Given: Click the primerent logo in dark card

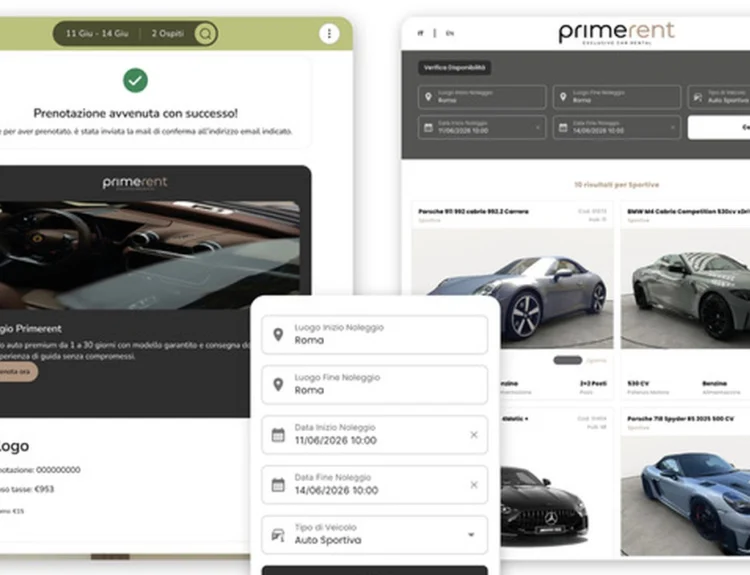Looking at the screenshot, I should tap(135, 183).
